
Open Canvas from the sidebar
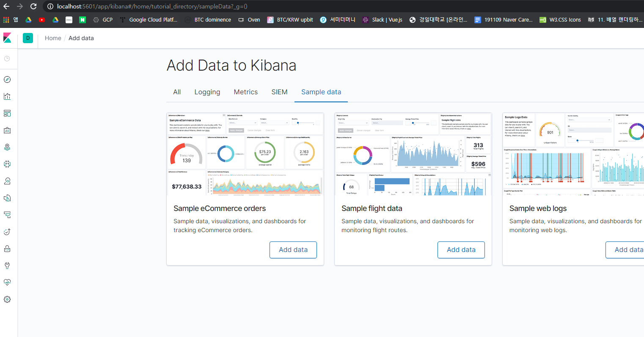[x=7, y=130]
